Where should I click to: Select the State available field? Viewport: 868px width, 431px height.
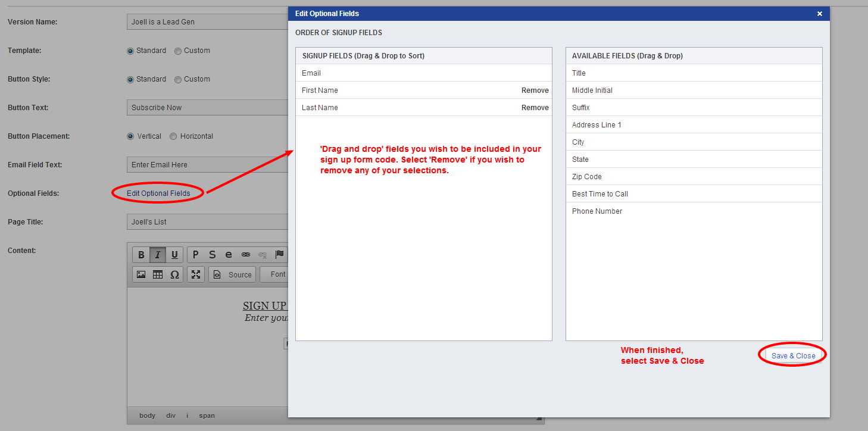click(x=694, y=160)
